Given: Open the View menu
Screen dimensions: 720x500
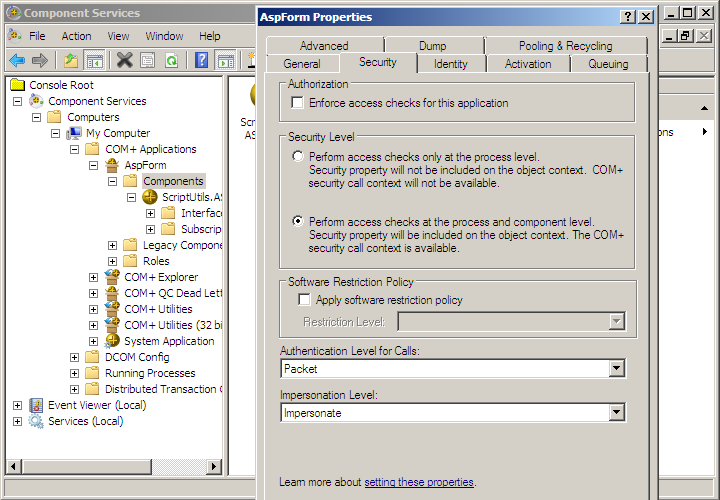Looking at the screenshot, I should tap(118, 36).
